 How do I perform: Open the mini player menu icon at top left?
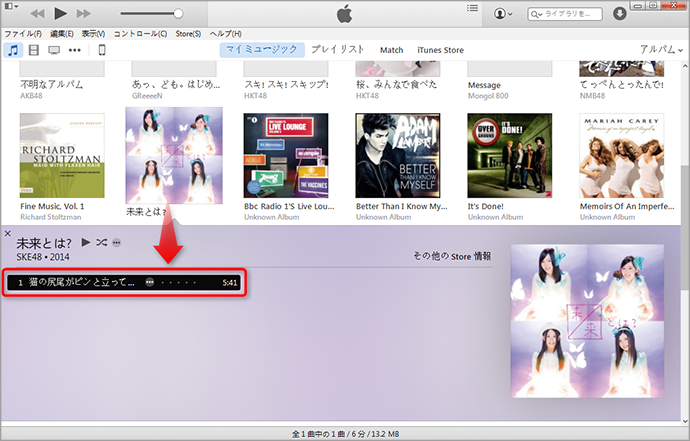11,6
